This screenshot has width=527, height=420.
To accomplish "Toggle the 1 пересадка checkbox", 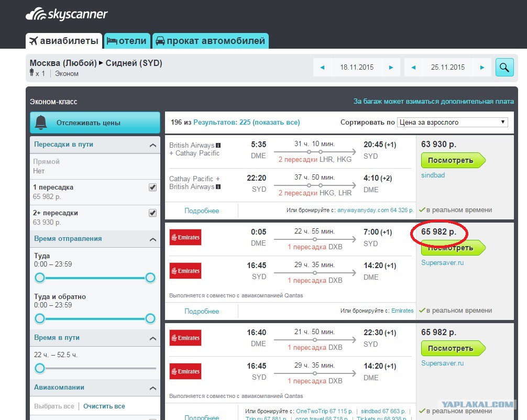I will (152, 187).
